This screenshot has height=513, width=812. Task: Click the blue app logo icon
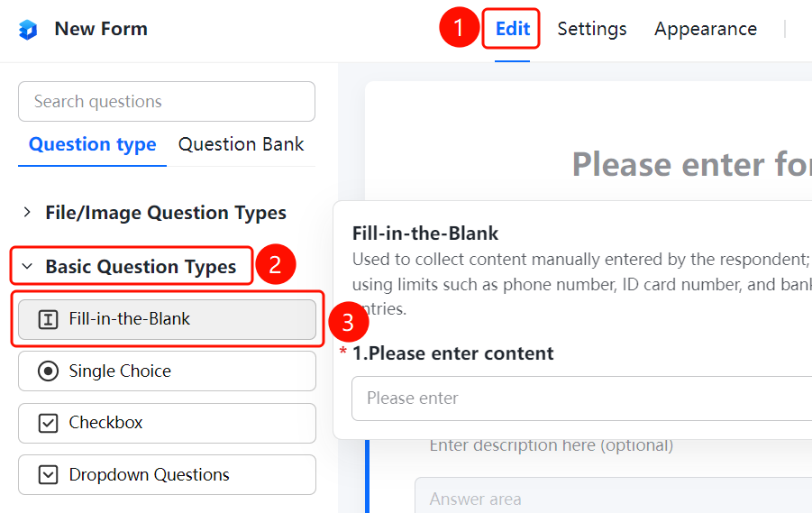pos(28,30)
